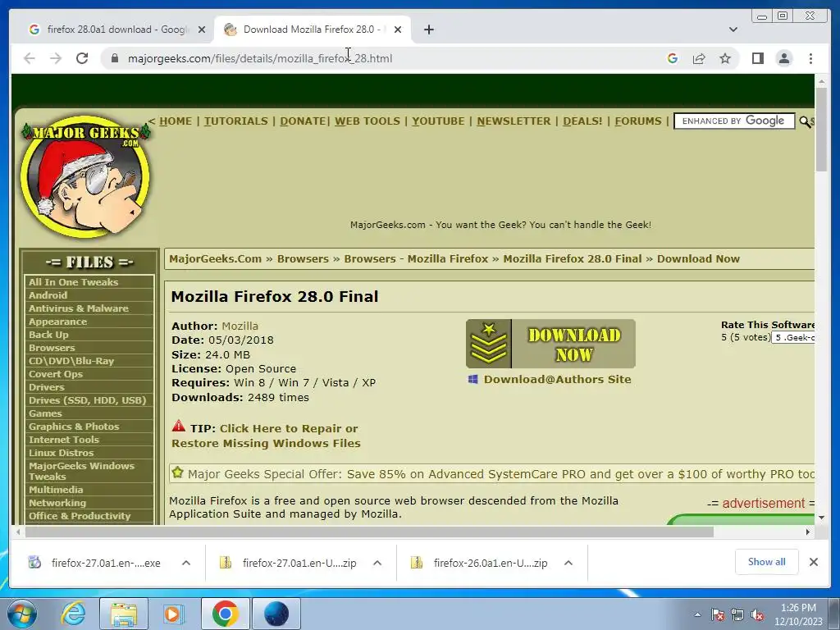This screenshot has height=630, width=840.
Task: Open the Covert Ops category
Action: pyautogui.click(x=56, y=374)
